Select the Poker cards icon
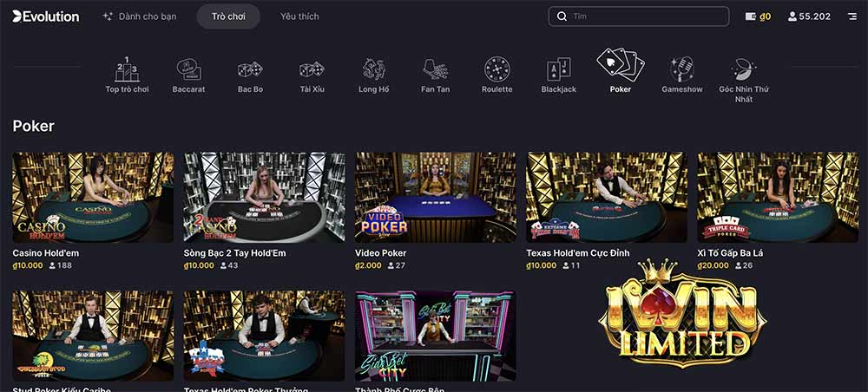 (x=621, y=64)
